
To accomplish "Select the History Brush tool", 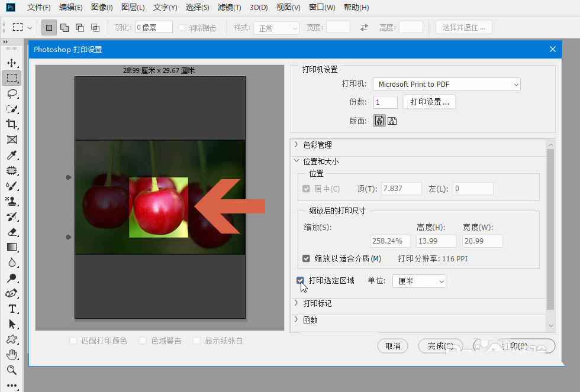I will (12, 217).
